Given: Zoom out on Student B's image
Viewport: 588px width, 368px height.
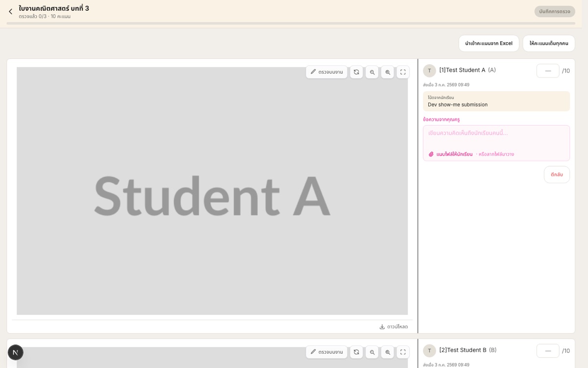Looking at the screenshot, I should click(x=372, y=352).
